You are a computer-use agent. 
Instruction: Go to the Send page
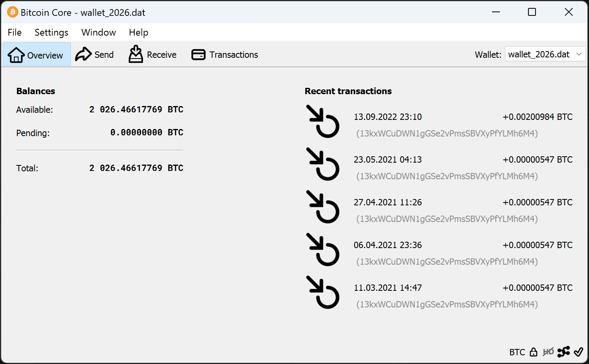click(x=95, y=55)
